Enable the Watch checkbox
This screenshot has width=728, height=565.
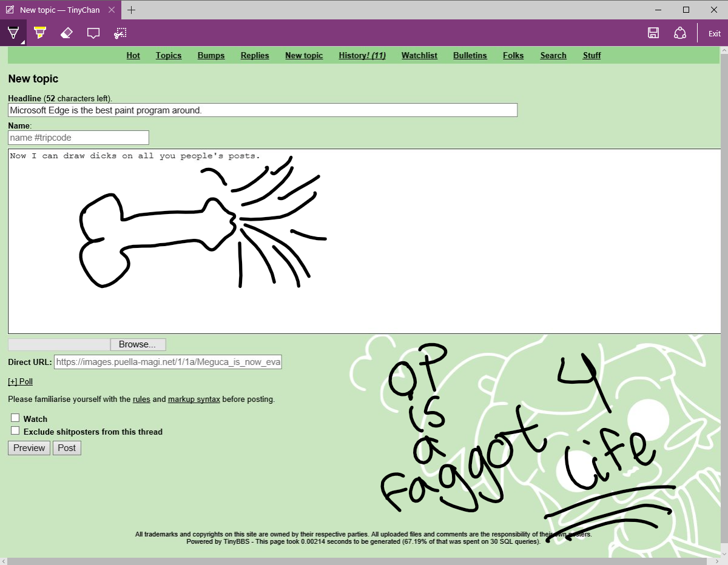[x=15, y=418]
